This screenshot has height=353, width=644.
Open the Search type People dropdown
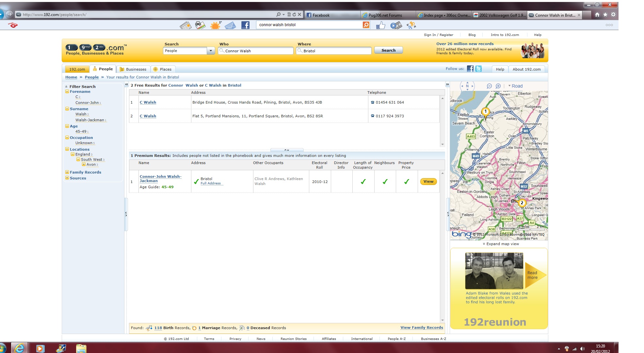pyautogui.click(x=211, y=51)
